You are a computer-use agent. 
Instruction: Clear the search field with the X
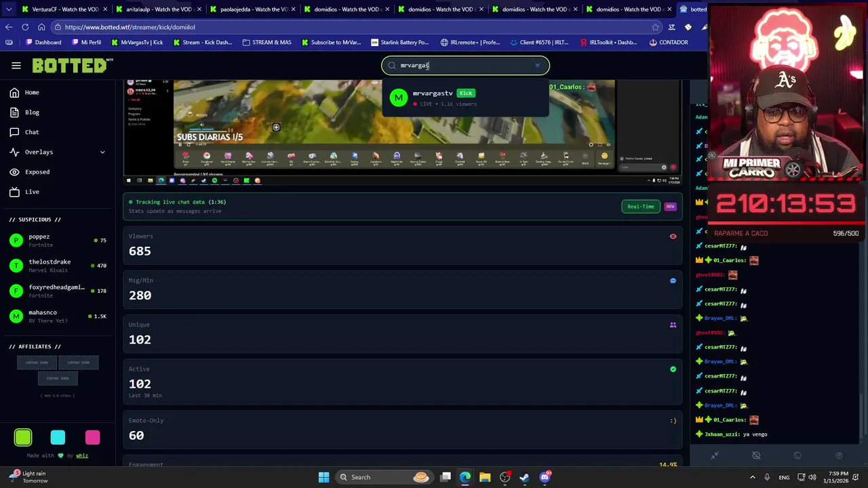click(x=537, y=66)
